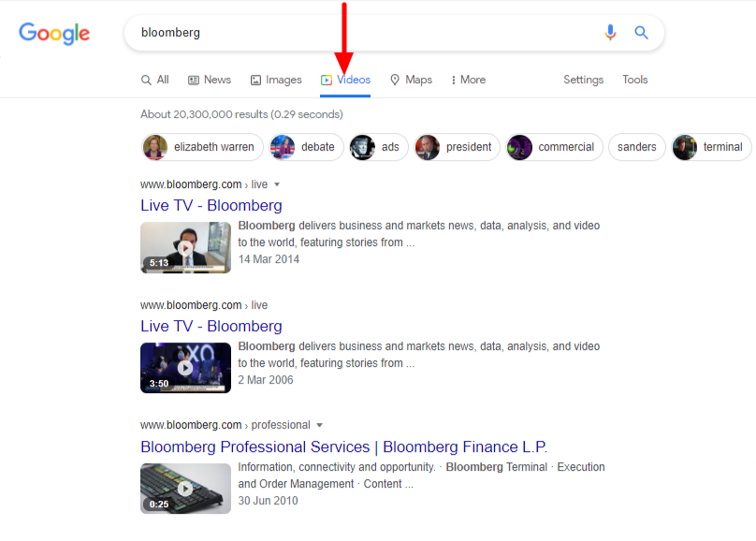The image size is (756, 541).
Task: Open the Images tab
Action: pyautogui.click(x=276, y=80)
